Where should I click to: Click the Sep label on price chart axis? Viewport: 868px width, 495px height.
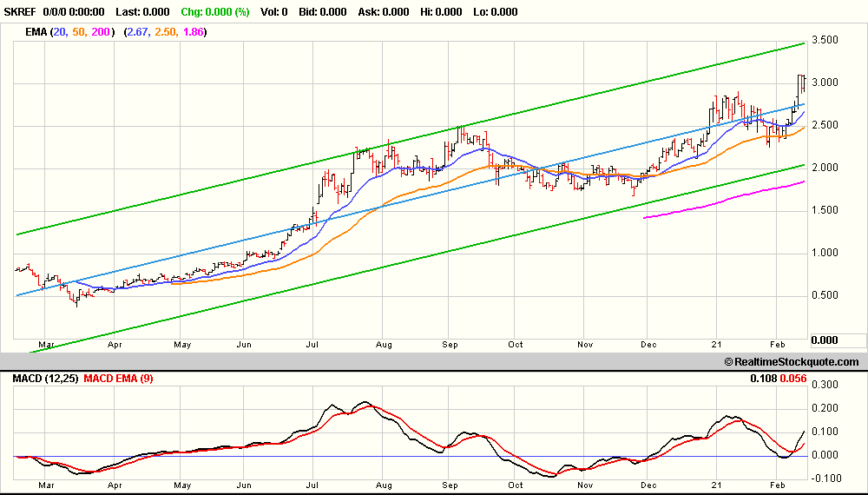450,345
